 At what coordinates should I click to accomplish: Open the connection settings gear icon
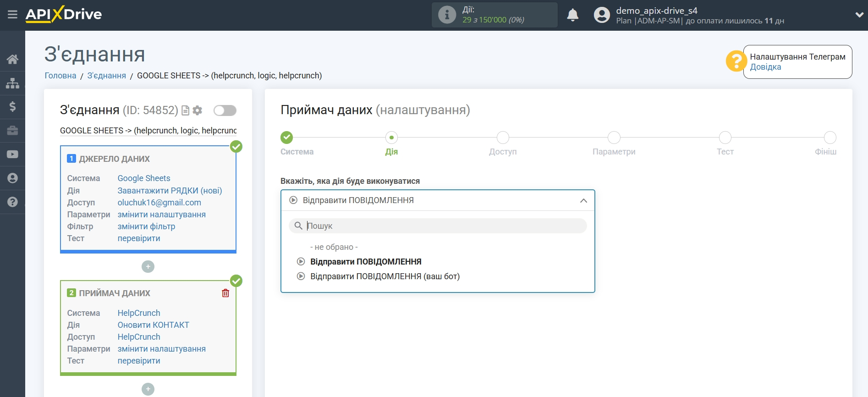tap(198, 110)
